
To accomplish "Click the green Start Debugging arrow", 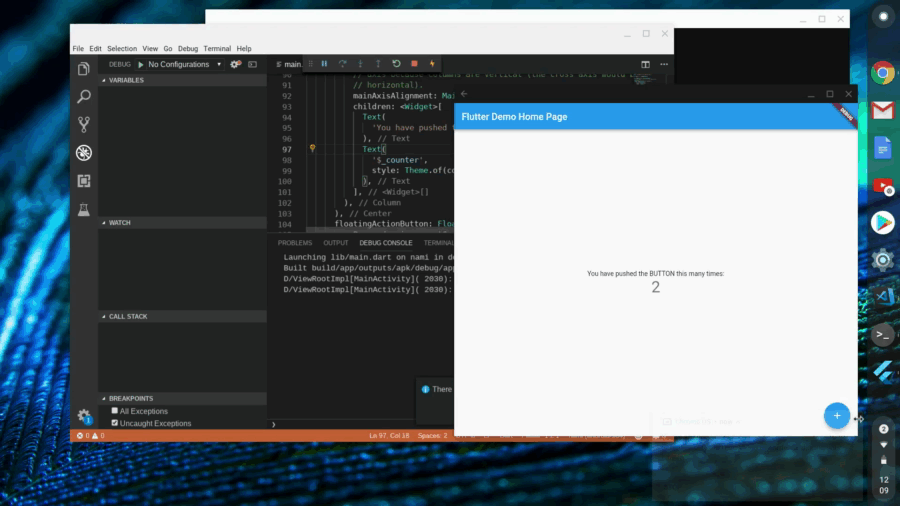I will pyautogui.click(x=141, y=64).
